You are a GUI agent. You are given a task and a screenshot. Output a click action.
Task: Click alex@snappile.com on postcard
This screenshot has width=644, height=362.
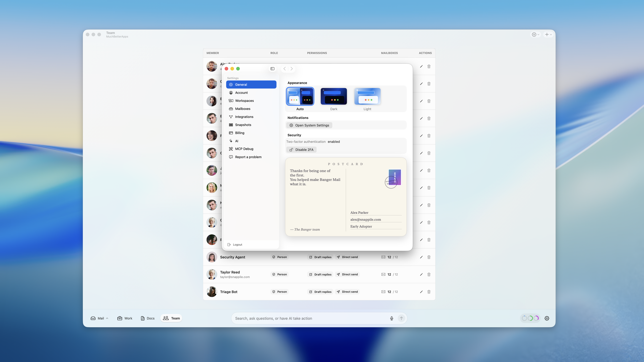[x=366, y=219]
